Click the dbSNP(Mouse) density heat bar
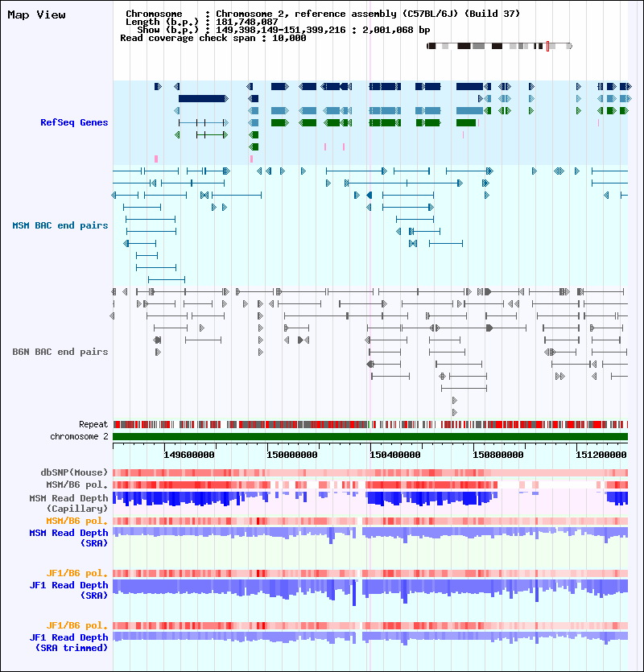This screenshot has height=672, width=644. pos(370,472)
